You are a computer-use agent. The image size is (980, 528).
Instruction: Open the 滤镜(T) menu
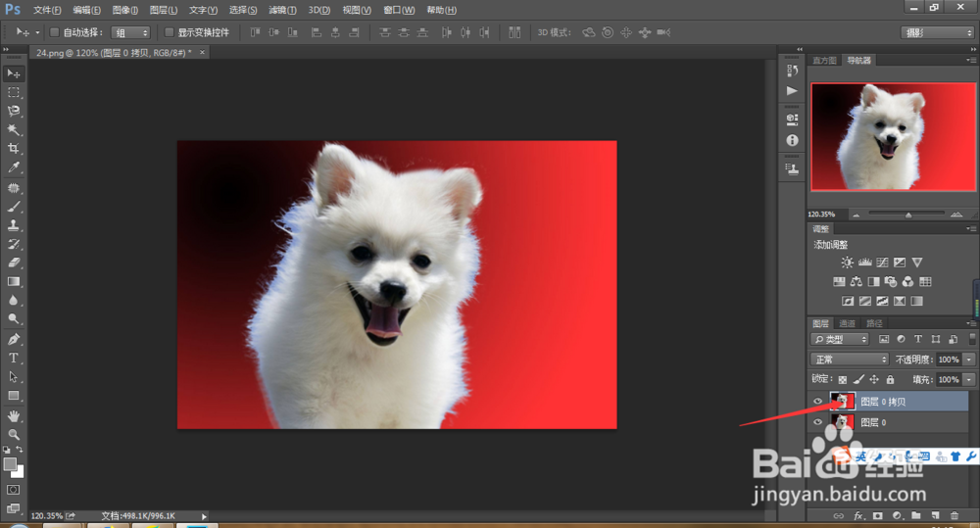tap(282, 10)
